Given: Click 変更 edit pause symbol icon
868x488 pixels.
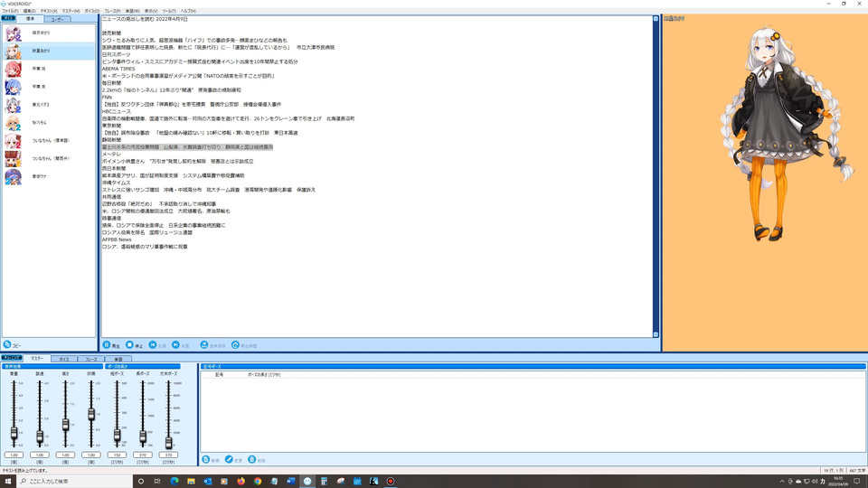Looking at the screenshot, I should (x=229, y=460).
